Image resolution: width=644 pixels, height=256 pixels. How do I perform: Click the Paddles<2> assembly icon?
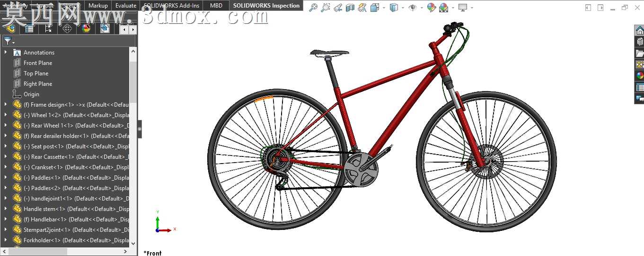click(17, 188)
